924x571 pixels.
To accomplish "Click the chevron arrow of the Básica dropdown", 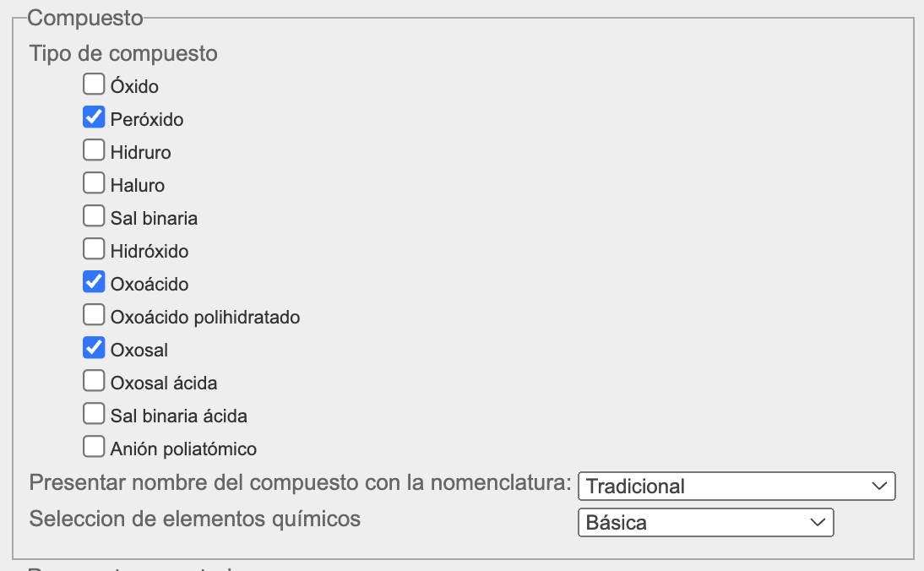I will point(817,522).
